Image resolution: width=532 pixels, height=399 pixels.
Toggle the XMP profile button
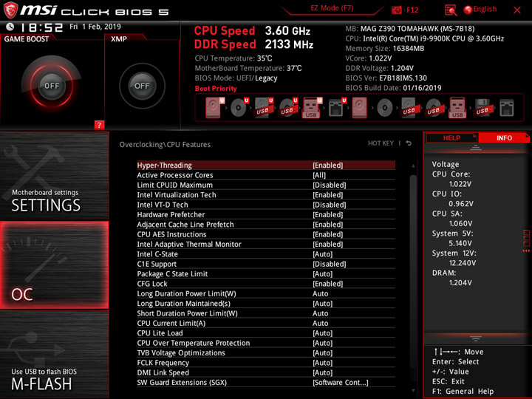point(142,86)
